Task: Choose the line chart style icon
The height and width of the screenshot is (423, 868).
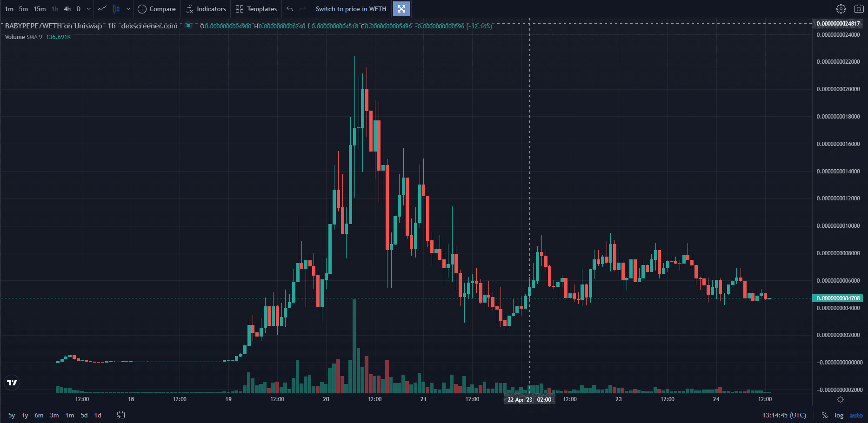Action: tap(102, 9)
